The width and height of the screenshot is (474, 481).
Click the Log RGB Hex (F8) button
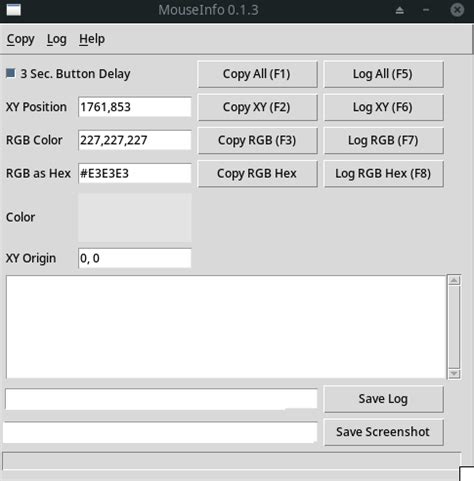point(383,173)
